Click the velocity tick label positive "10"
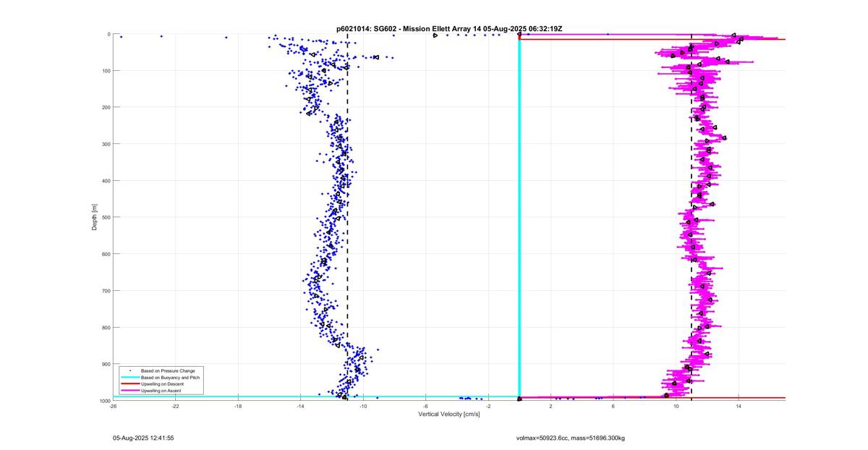This screenshot has height=450, width=868. pos(676,407)
